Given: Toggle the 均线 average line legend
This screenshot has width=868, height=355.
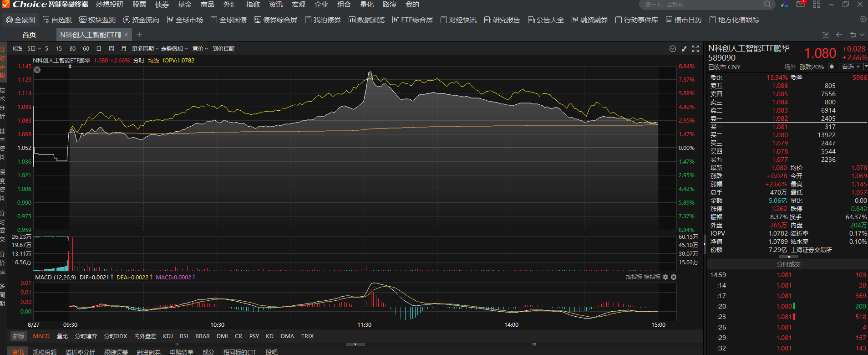Looking at the screenshot, I should coord(153,61).
